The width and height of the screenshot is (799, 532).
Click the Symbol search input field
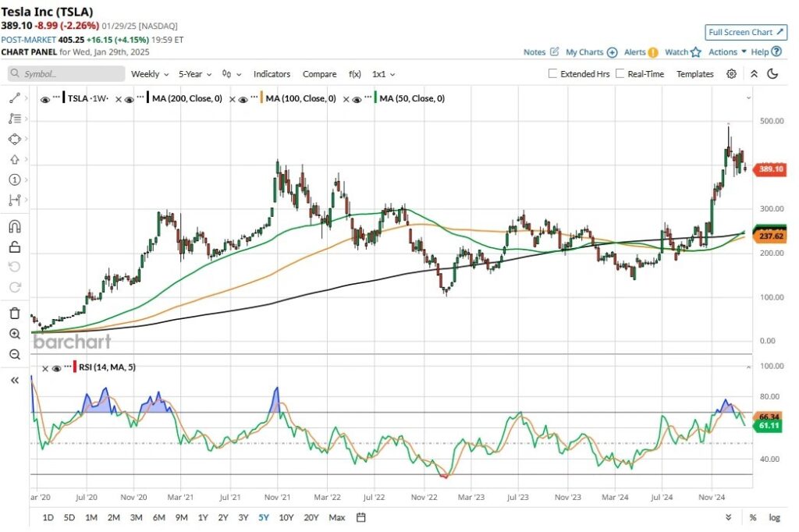click(x=67, y=74)
